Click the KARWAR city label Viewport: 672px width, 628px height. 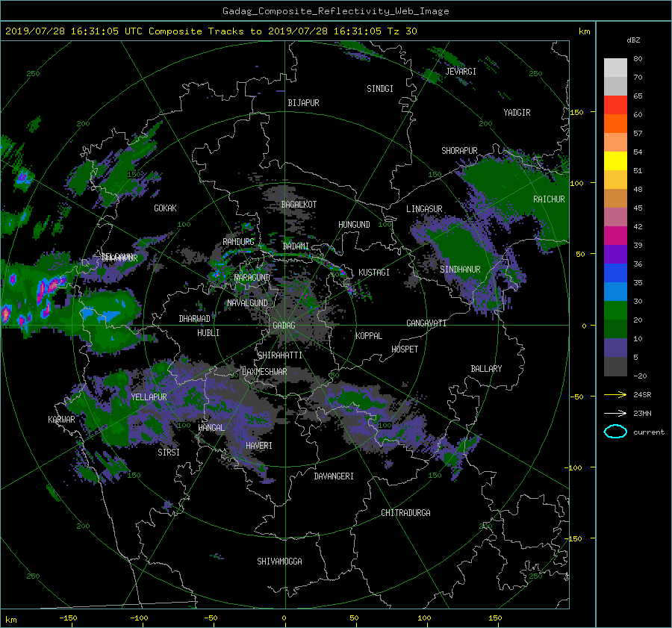click(x=61, y=419)
